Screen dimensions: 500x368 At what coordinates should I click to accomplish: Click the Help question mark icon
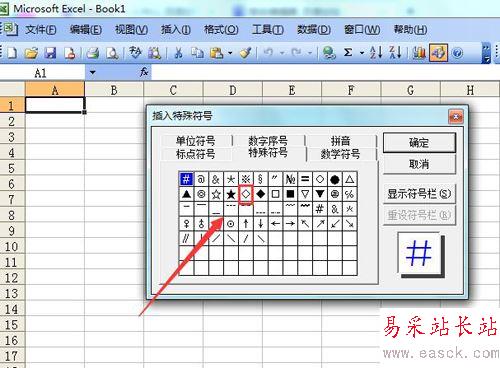coord(458,53)
